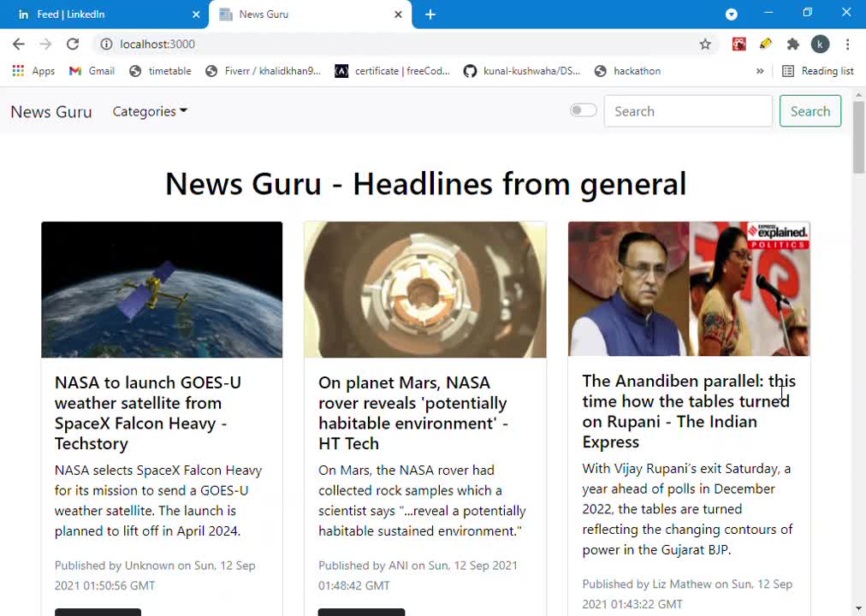This screenshot has height=616, width=866.
Task: Open the Extensions puzzle-piece menu
Action: pyautogui.click(x=793, y=44)
